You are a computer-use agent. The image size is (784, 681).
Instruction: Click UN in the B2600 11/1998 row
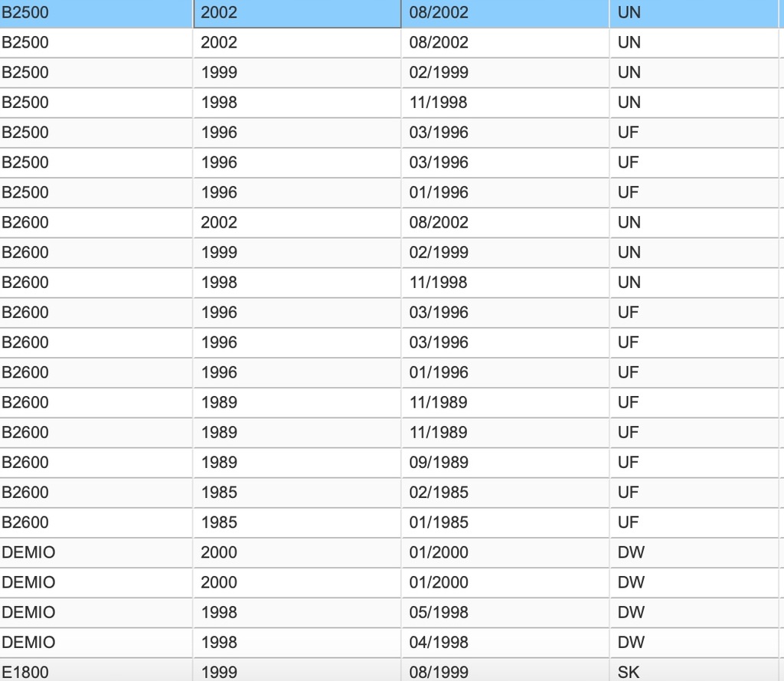tap(694, 283)
